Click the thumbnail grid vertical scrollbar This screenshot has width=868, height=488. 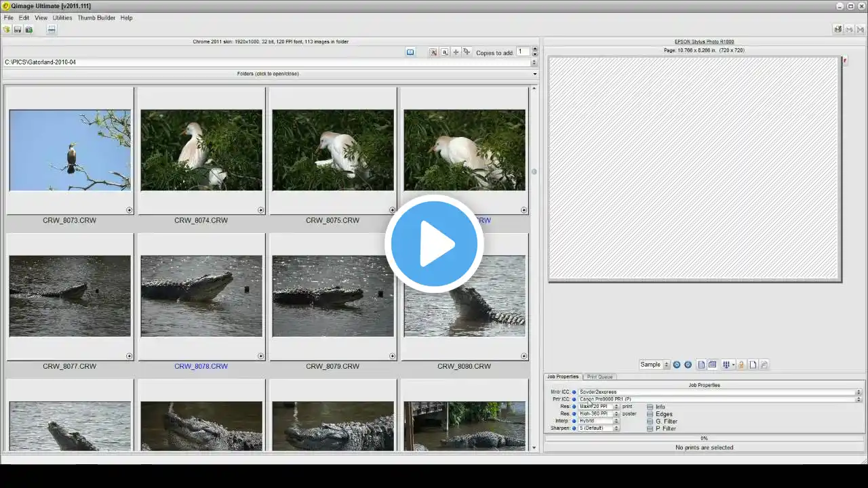click(x=534, y=268)
